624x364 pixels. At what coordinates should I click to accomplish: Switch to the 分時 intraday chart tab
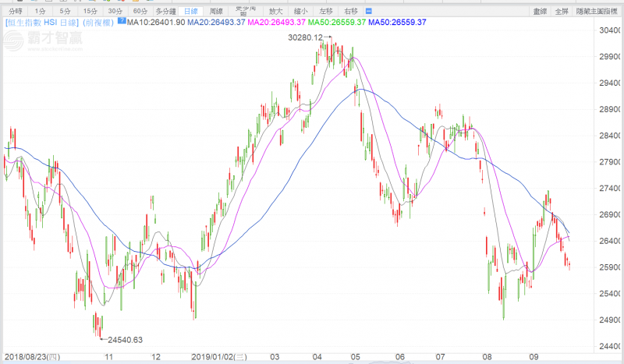(x=16, y=12)
